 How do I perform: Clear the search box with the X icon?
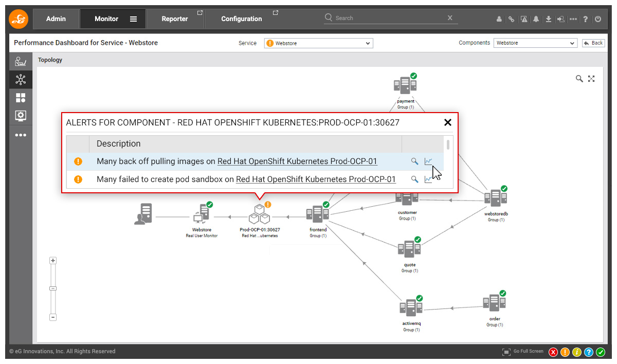click(450, 18)
